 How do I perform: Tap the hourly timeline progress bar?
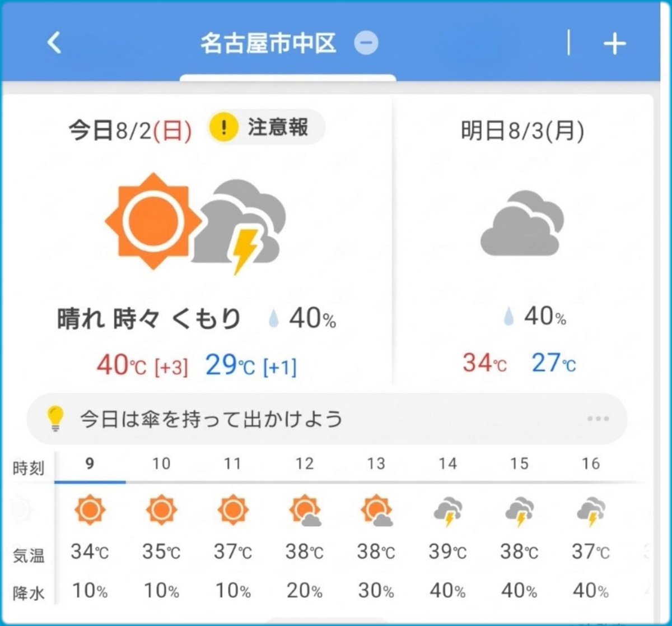coord(352,482)
